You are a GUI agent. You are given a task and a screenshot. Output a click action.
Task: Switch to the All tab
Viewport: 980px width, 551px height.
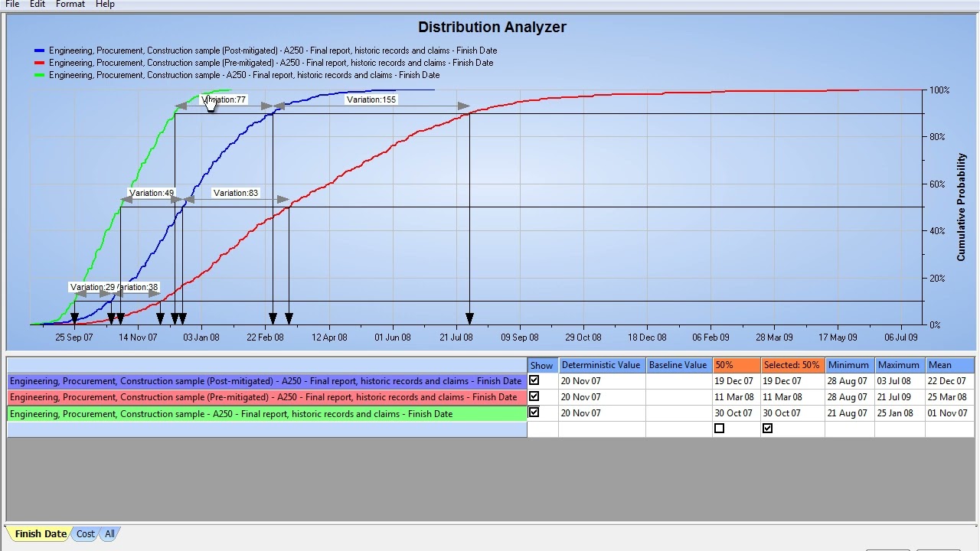109,534
